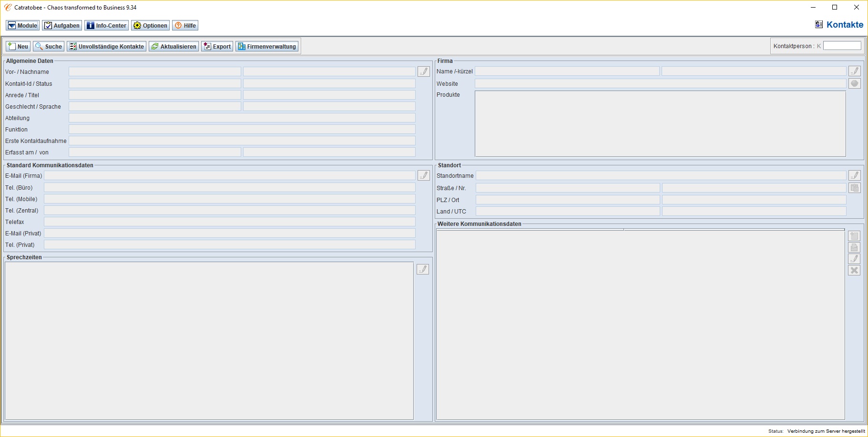Open the Aufgaben menu
Viewport: 868px width, 437px height.
pos(62,26)
